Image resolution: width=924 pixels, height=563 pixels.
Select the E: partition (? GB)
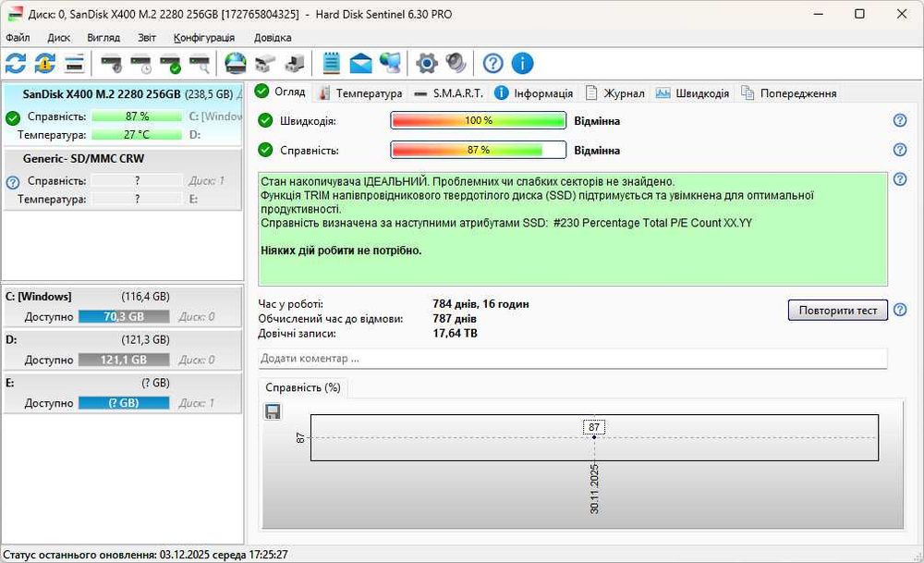[122, 393]
